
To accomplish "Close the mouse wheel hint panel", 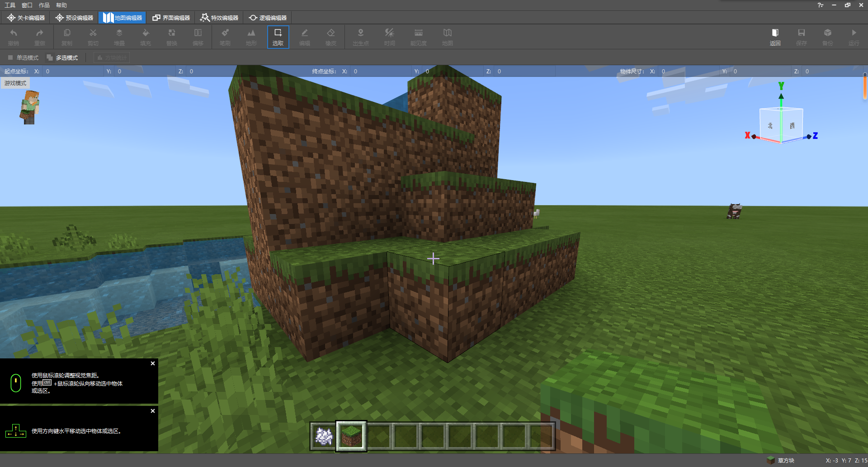I will coord(153,363).
